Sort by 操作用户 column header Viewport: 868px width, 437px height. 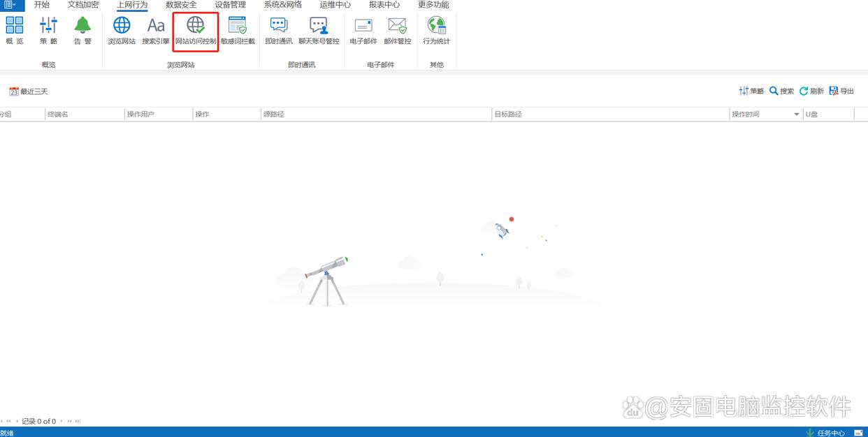tap(159, 114)
